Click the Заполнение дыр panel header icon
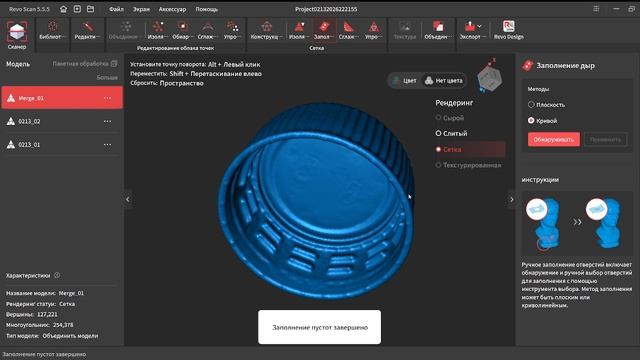The image size is (640, 360). (x=528, y=65)
